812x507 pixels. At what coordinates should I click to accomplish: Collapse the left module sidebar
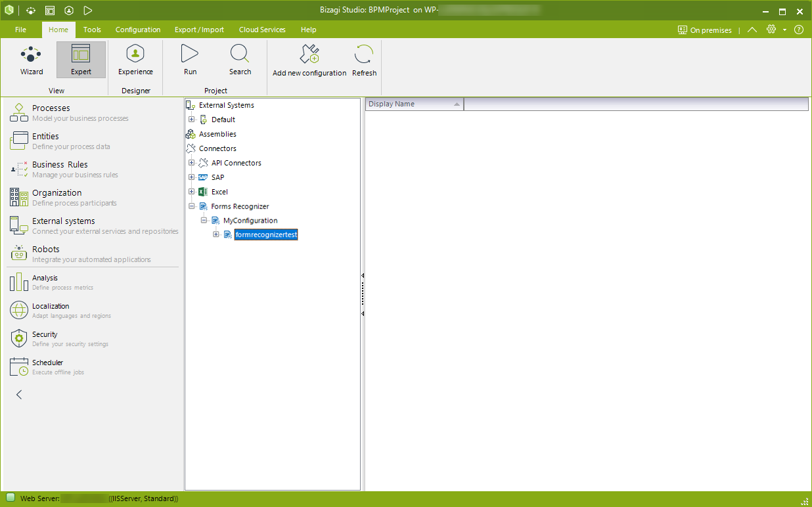tap(19, 395)
